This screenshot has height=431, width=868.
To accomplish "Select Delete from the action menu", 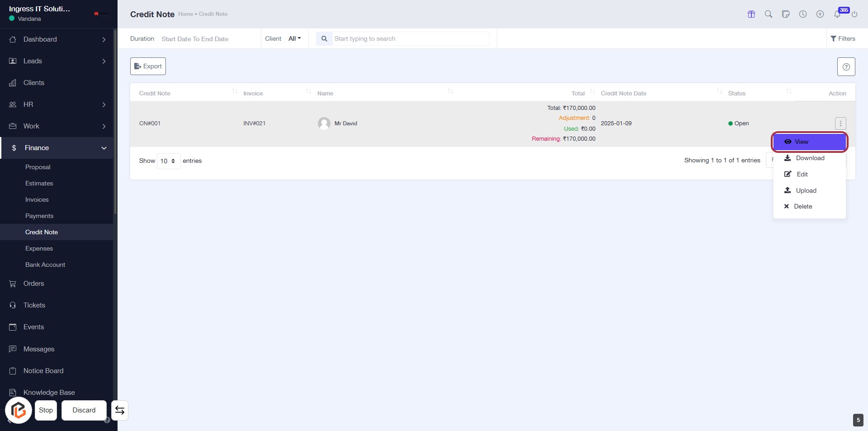I will click(802, 207).
